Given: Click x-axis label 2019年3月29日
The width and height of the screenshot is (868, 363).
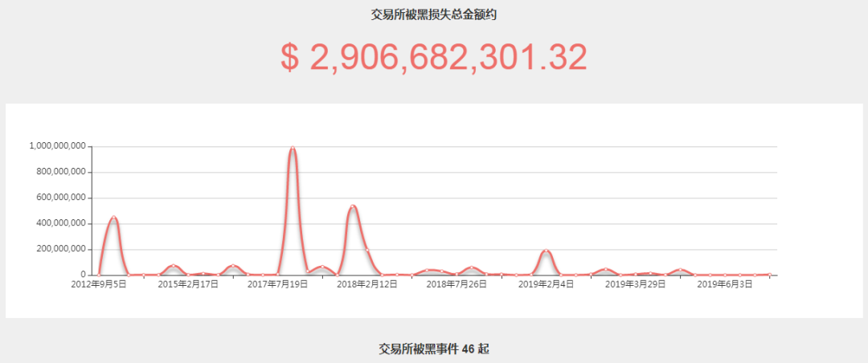Looking at the screenshot, I should pyautogui.click(x=636, y=284).
